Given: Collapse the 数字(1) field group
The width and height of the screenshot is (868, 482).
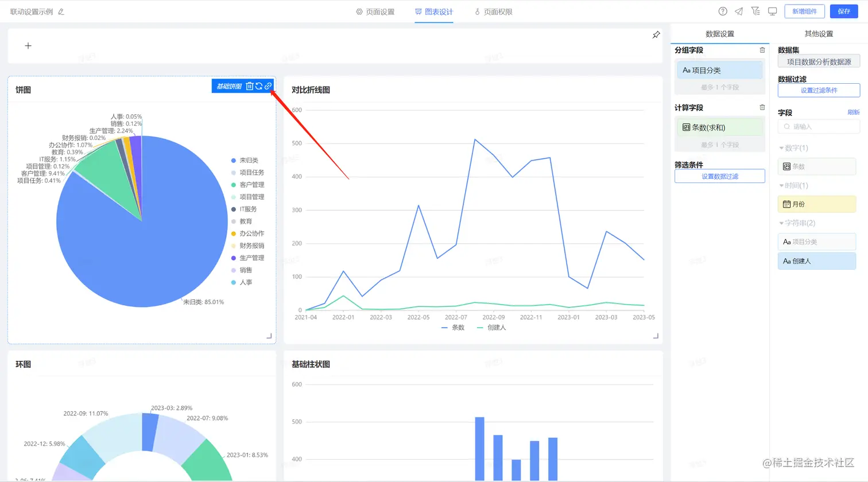Looking at the screenshot, I should pos(794,148).
